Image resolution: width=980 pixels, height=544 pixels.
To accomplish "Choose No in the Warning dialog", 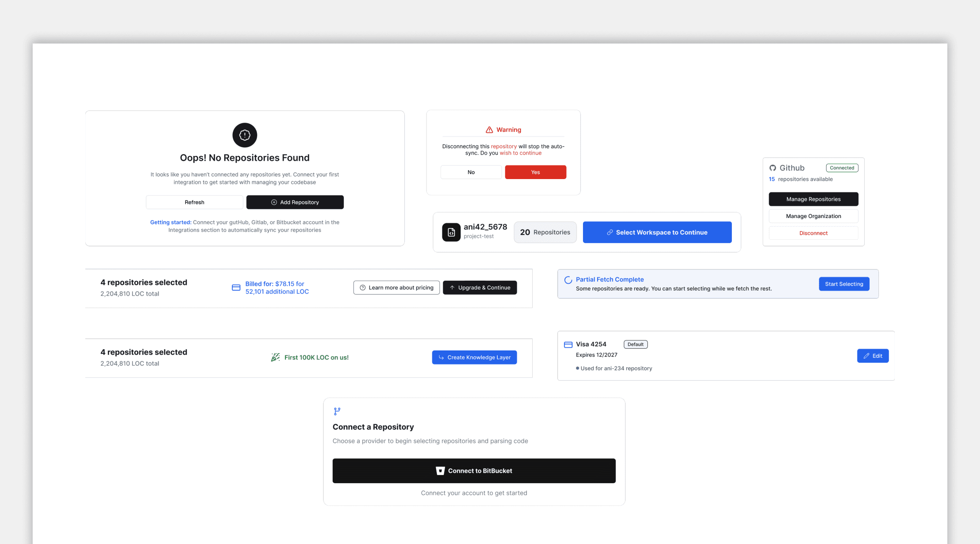I will (471, 172).
